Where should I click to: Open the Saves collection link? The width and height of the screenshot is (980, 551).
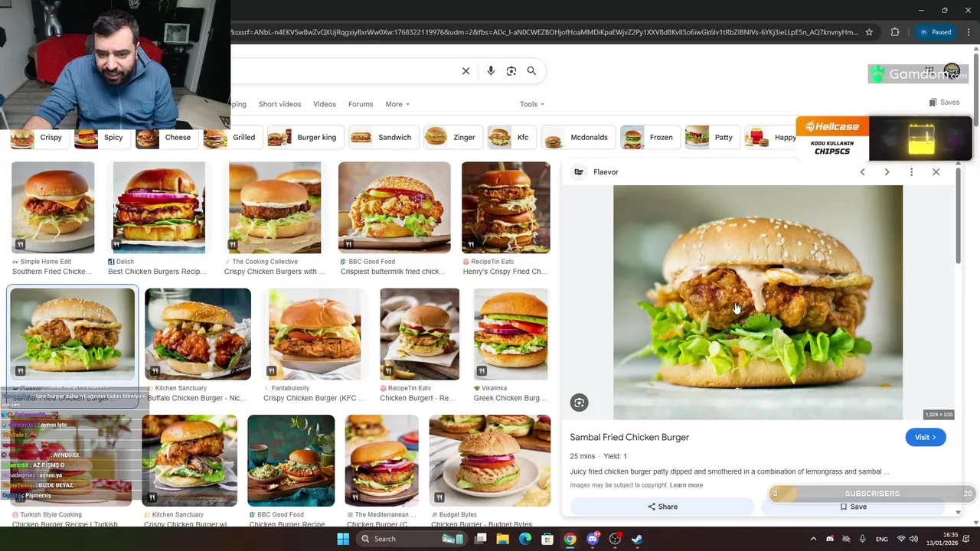pos(944,103)
